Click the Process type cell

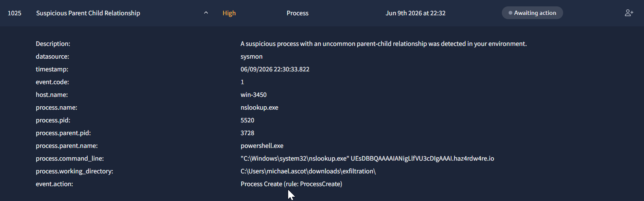point(298,13)
